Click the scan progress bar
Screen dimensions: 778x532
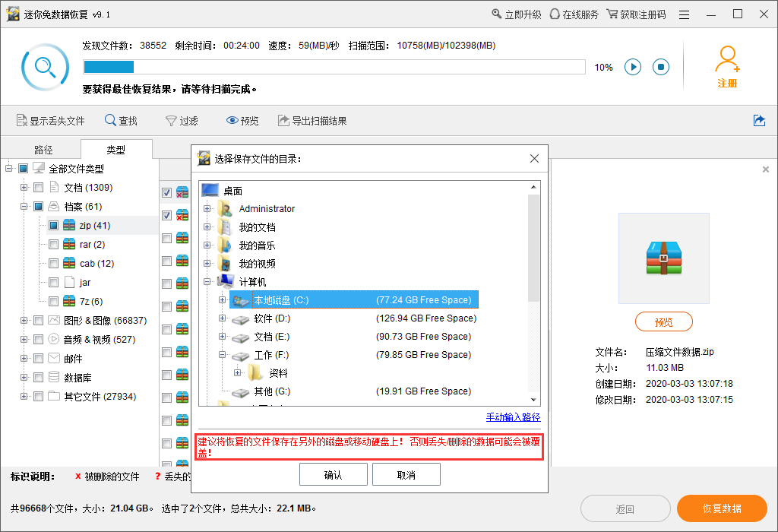pos(334,67)
